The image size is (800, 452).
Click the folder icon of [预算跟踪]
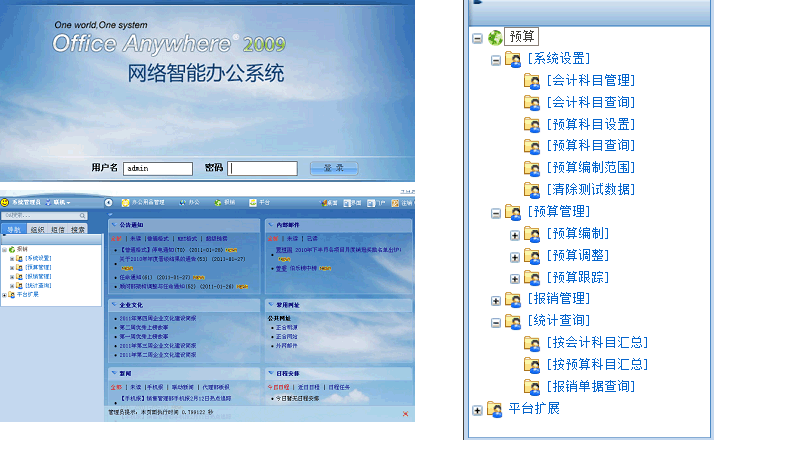(x=532, y=278)
